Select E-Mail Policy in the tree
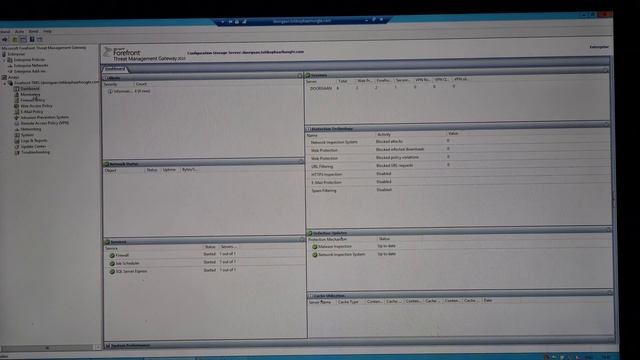This screenshot has height=360, width=640. (31, 111)
